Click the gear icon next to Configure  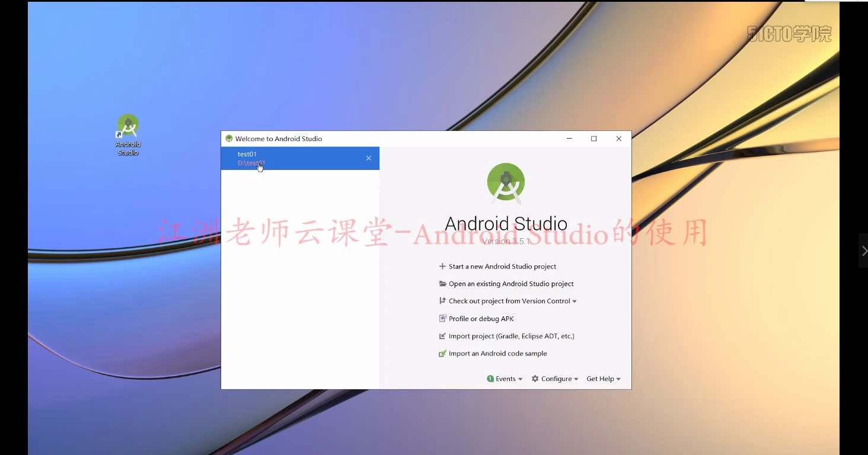[535, 379]
